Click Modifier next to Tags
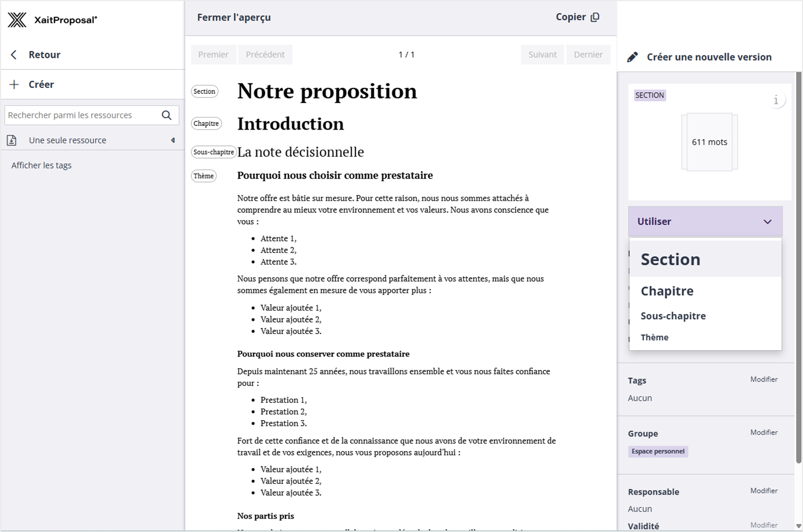The height and width of the screenshot is (532, 803). 763,379
